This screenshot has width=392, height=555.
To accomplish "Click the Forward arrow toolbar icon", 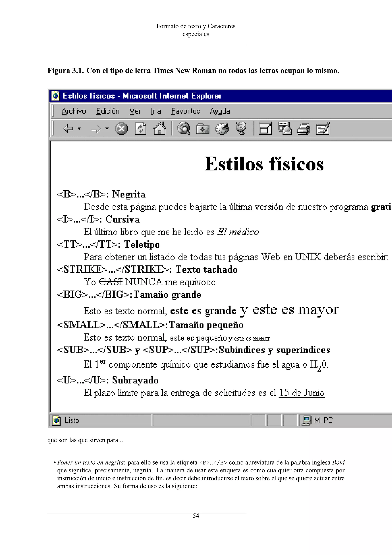I will [96, 129].
